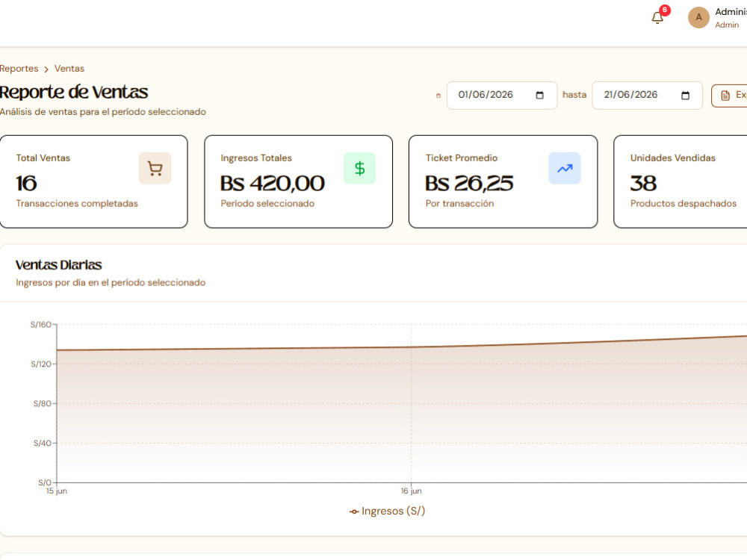Screen dimensions: 747x560
Task: Click the Por transacción label
Action: (x=459, y=204)
